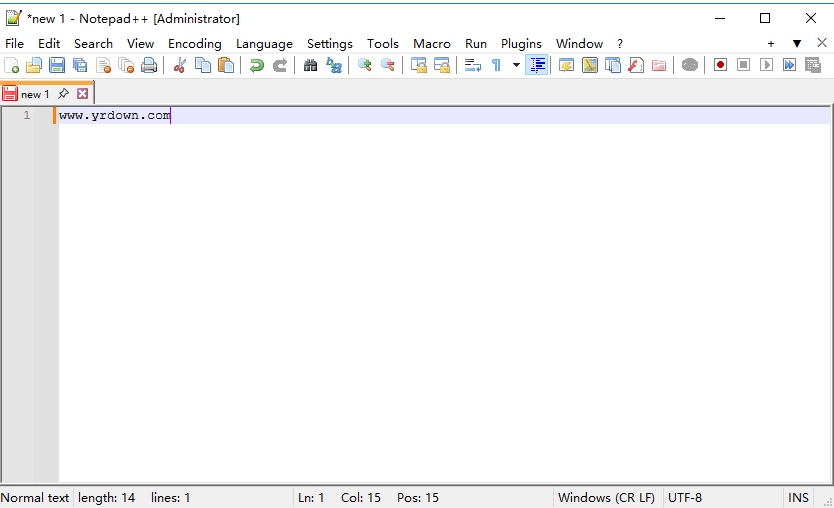The image size is (834, 508).
Task: Open the File menu
Action: click(x=14, y=44)
